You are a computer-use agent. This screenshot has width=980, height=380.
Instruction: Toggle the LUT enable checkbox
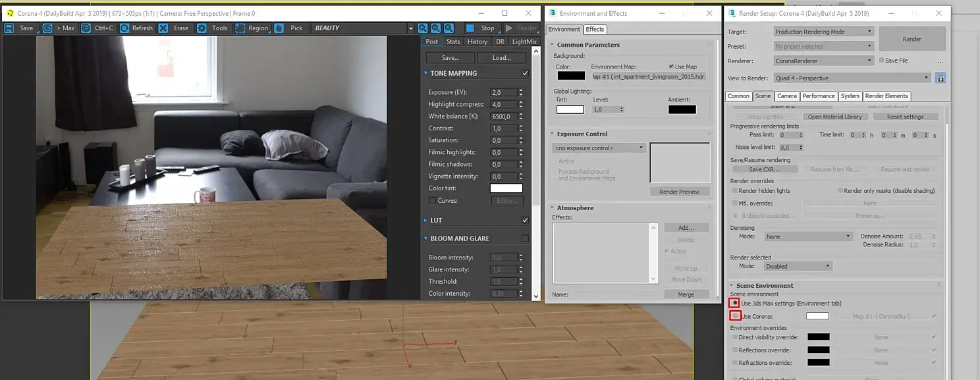point(525,220)
